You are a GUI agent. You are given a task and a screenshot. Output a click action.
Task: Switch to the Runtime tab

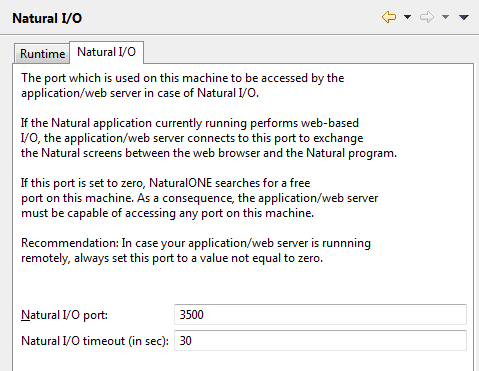[x=42, y=54]
